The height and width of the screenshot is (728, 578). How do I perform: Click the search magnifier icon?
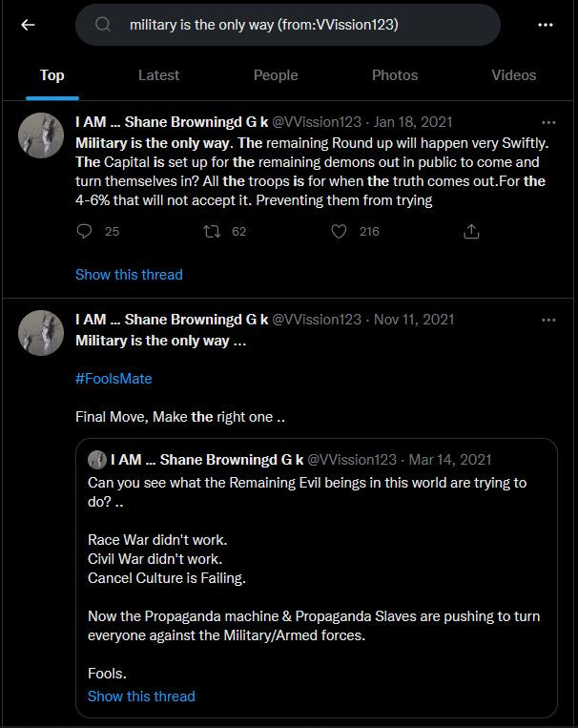103,25
